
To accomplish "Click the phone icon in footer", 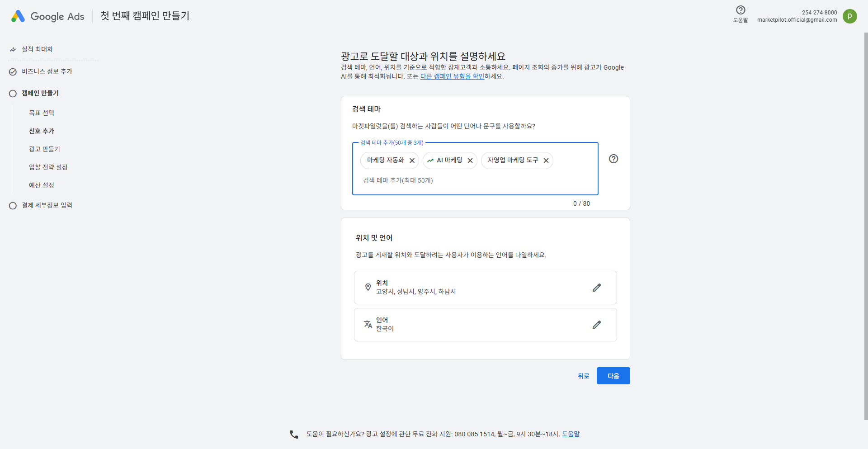I will [x=294, y=434].
